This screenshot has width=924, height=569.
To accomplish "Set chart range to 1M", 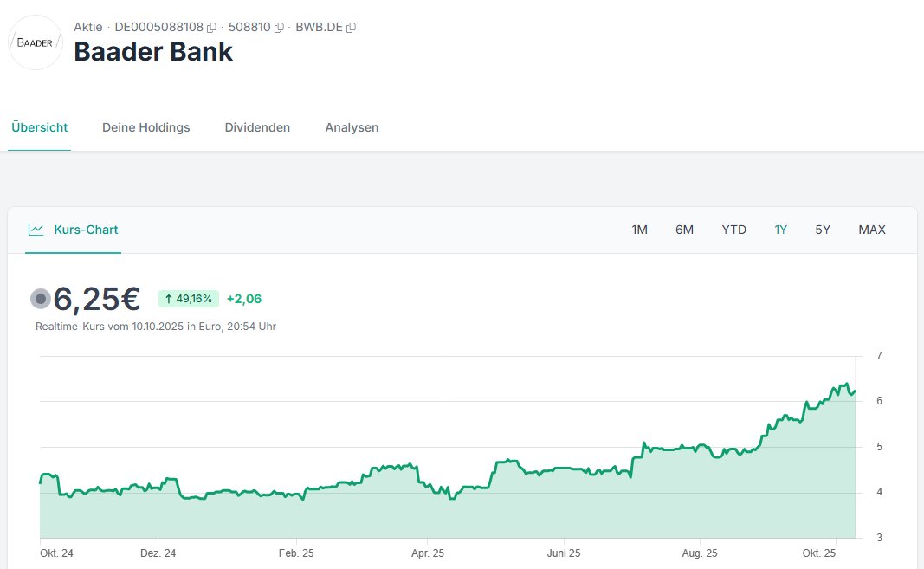I will (x=639, y=230).
